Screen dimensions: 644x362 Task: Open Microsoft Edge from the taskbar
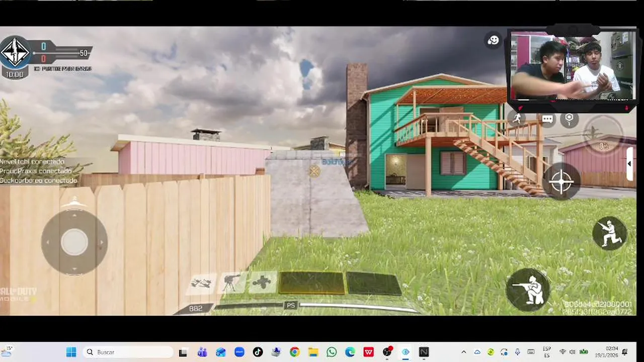click(x=350, y=352)
